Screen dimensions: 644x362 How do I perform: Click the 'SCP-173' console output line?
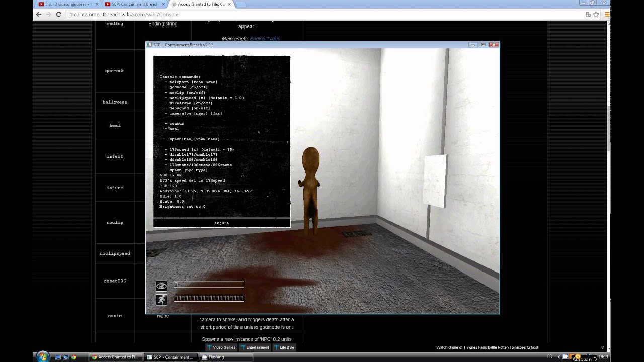(x=168, y=186)
